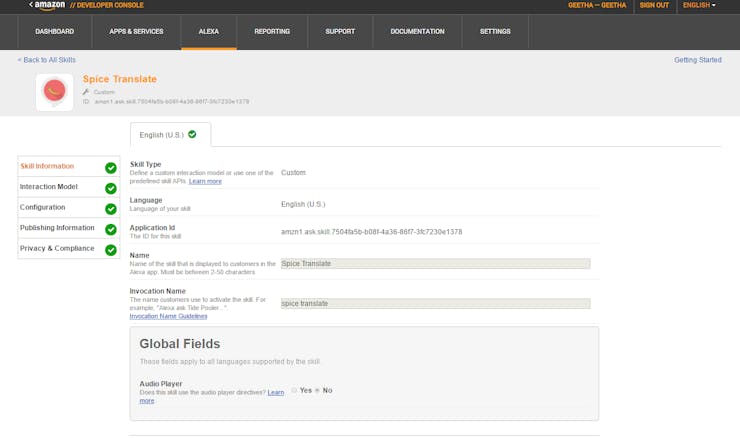Screen dimensions: 740x438
Task: Open the Support menu
Action: (340, 32)
